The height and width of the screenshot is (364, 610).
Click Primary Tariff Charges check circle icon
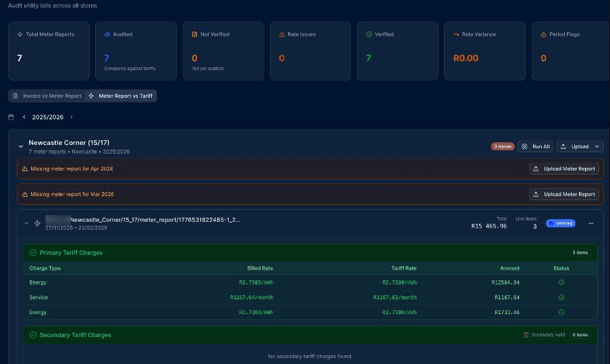tap(33, 253)
